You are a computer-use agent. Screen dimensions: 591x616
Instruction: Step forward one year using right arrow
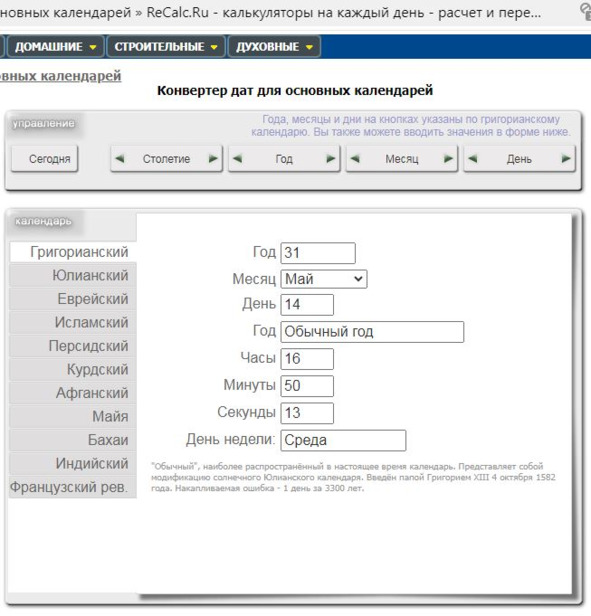pyautogui.click(x=330, y=159)
